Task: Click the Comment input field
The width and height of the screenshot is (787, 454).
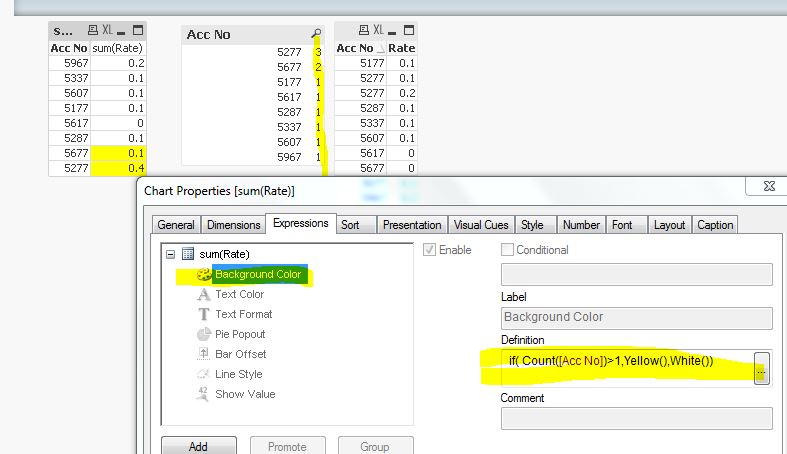Action: click(x=636, y=418)
